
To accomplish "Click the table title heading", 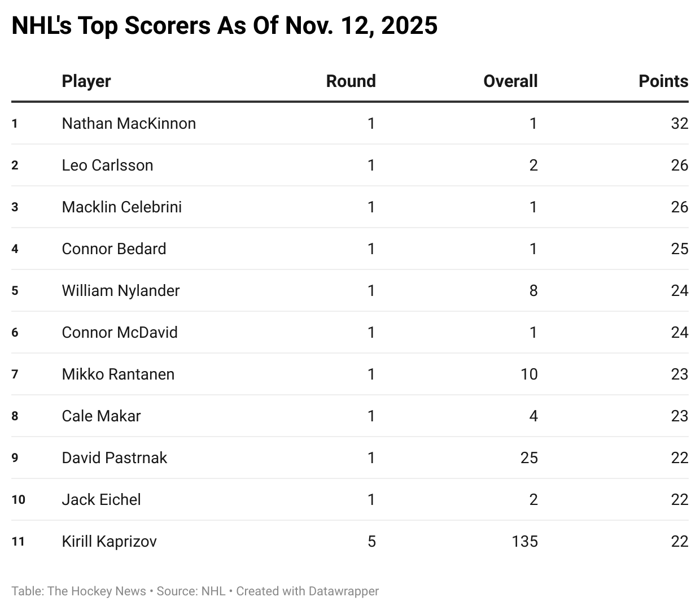I will click(x=224, y=26).
